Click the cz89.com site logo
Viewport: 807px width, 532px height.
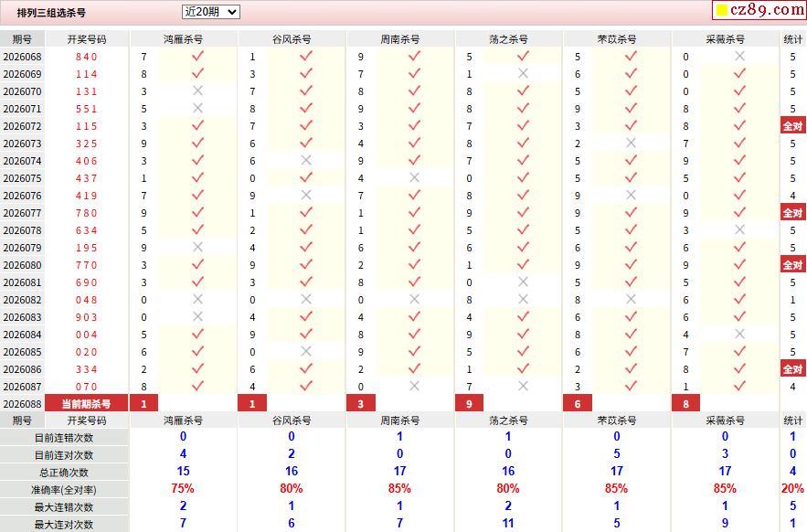click(x=759, y=10)
